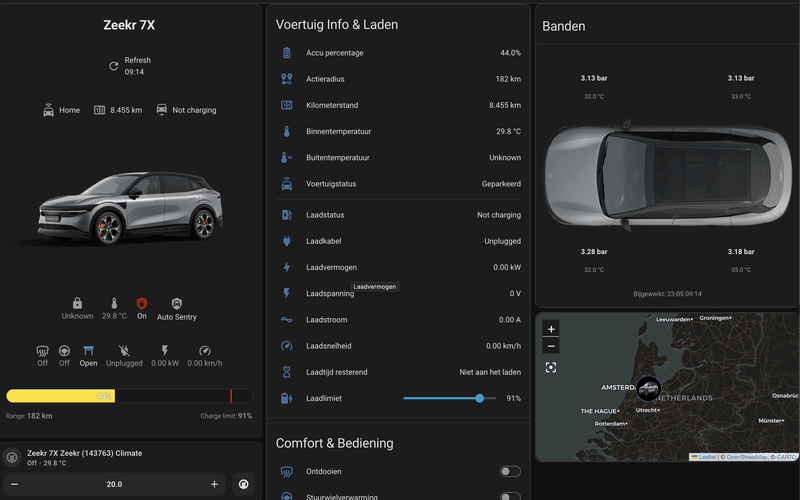Zoom in on the map
Viewport: 800px width, 500px height.
[551, 329]
